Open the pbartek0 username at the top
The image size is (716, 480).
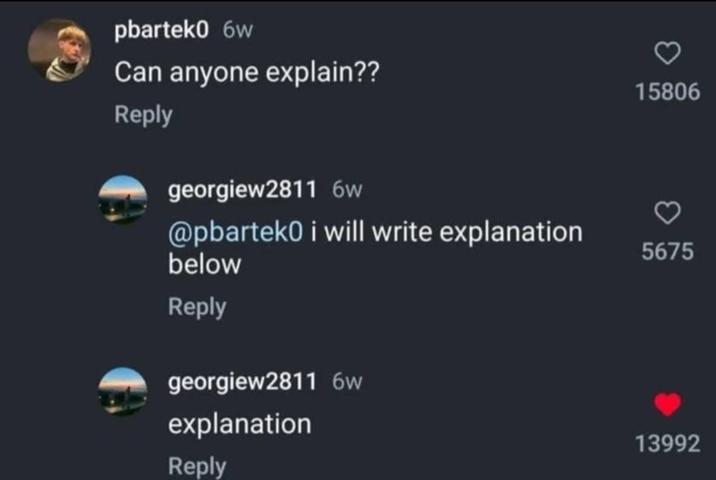pos(161,31)
